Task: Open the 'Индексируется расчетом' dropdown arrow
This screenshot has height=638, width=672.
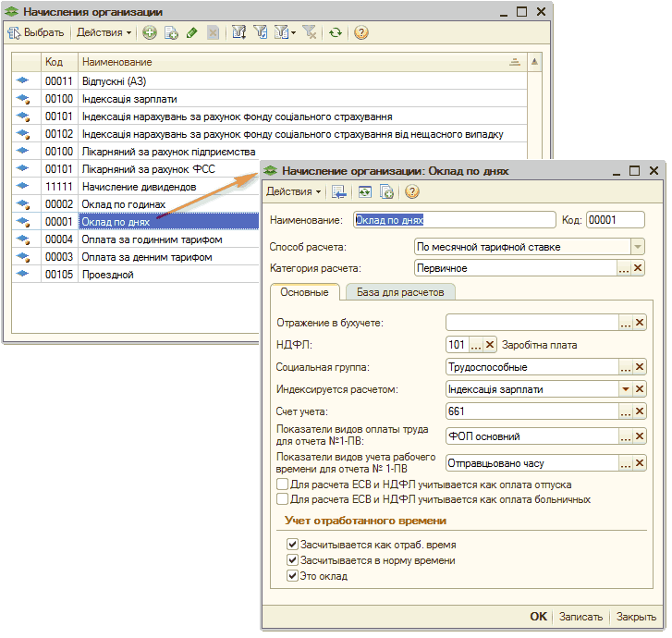Action: [625, 389]
